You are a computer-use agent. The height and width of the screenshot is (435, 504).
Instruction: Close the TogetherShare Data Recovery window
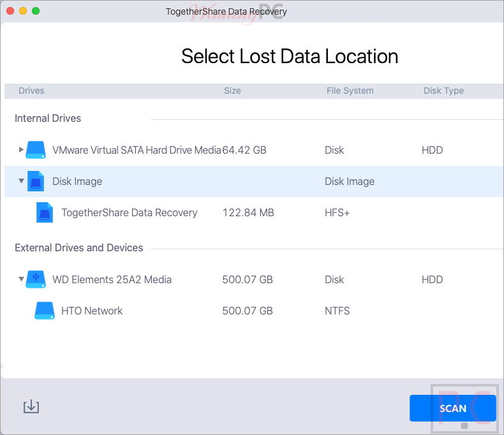(x=10, y=11)
